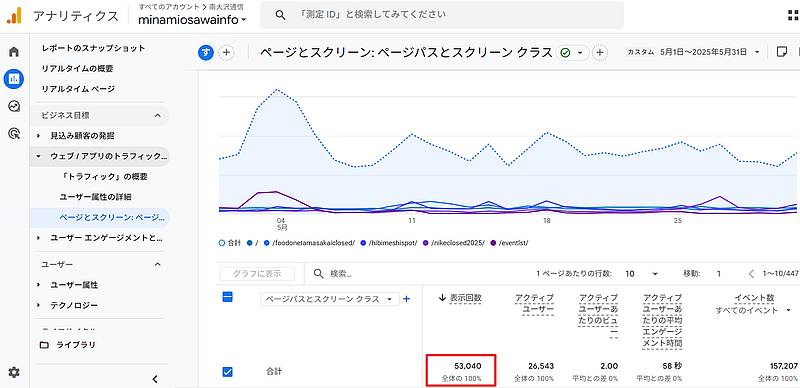800x388 pixels.
Task: Sort by イベント数 column header
Action: pos(755,298)
